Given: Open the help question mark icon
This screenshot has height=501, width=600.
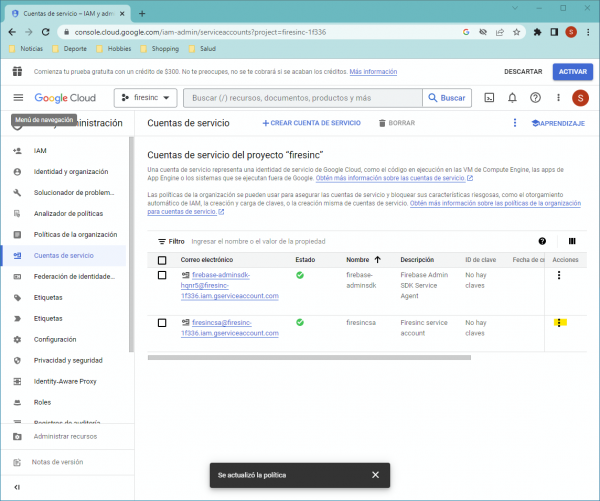Looking at the screenshot, I should (535, 98).
